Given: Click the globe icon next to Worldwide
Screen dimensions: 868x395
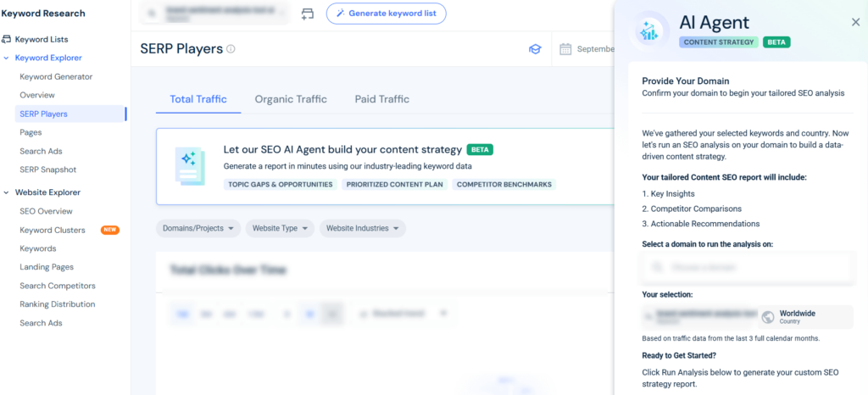Looking at the screenshot, I should [x=768, y=317].
